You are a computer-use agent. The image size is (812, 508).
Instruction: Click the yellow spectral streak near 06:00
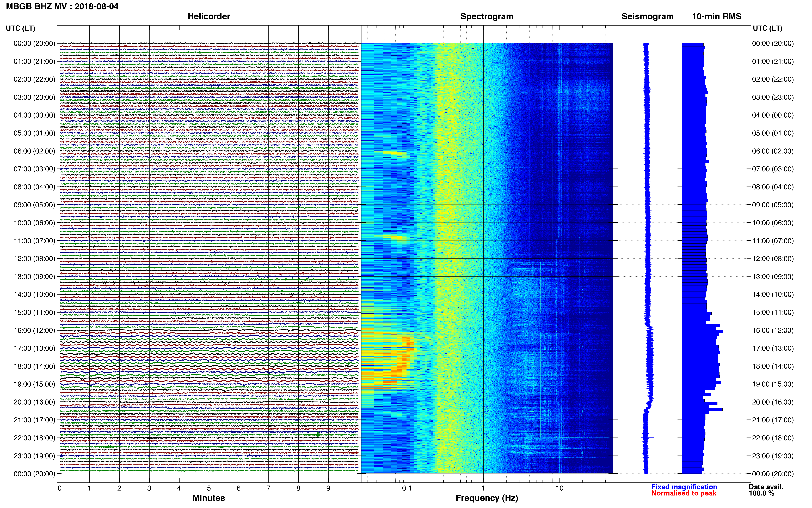pyautogui.click(x=395, y=154)
